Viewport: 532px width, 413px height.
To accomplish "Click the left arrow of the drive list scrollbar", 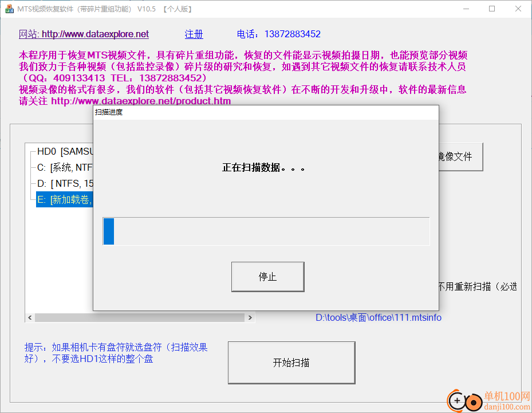I will point(30,318).
